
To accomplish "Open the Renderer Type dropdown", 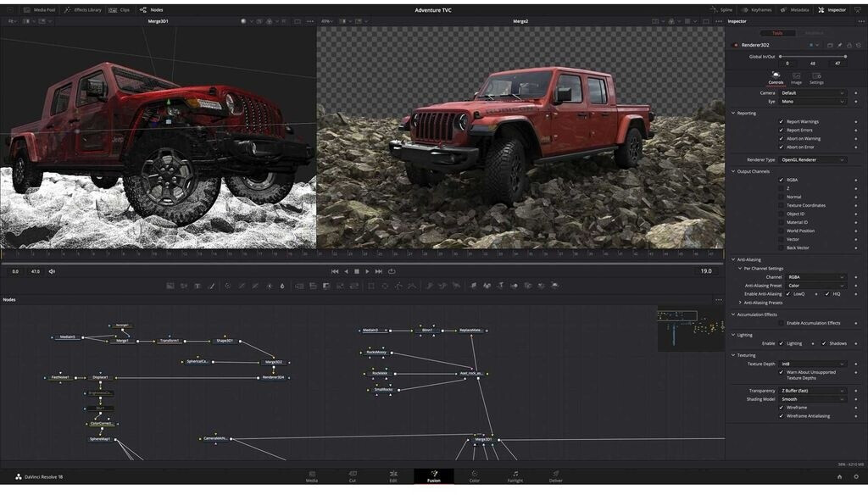I will tap(813, 159).
